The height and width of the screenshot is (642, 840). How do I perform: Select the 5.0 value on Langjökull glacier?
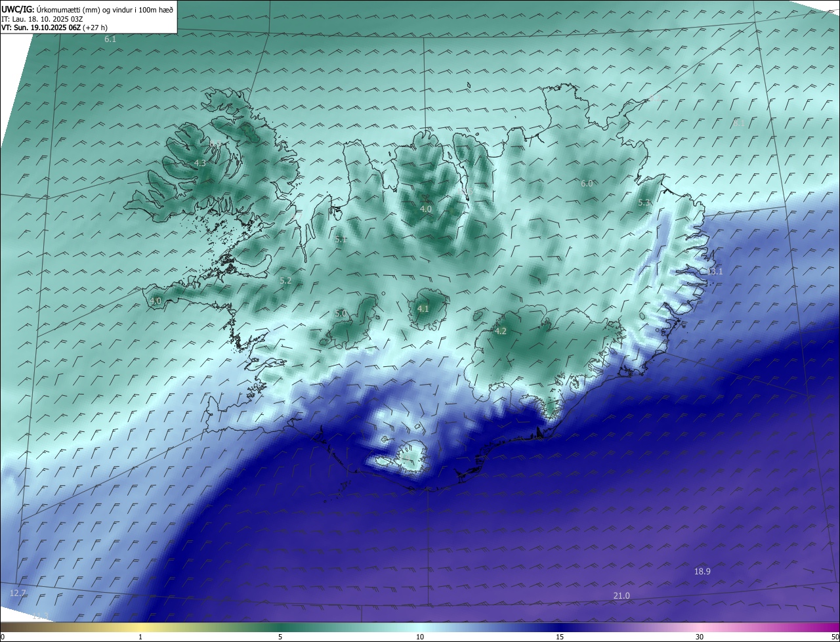[341, 314]
